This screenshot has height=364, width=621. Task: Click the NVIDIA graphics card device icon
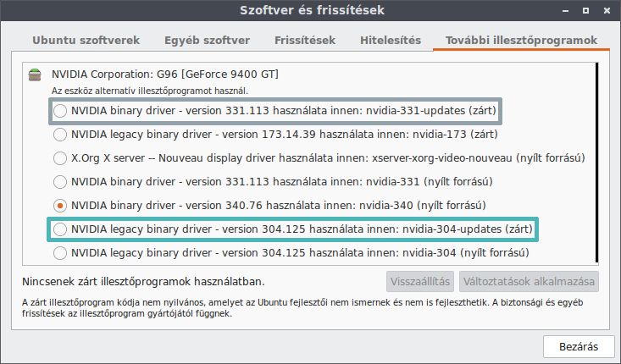35,74
